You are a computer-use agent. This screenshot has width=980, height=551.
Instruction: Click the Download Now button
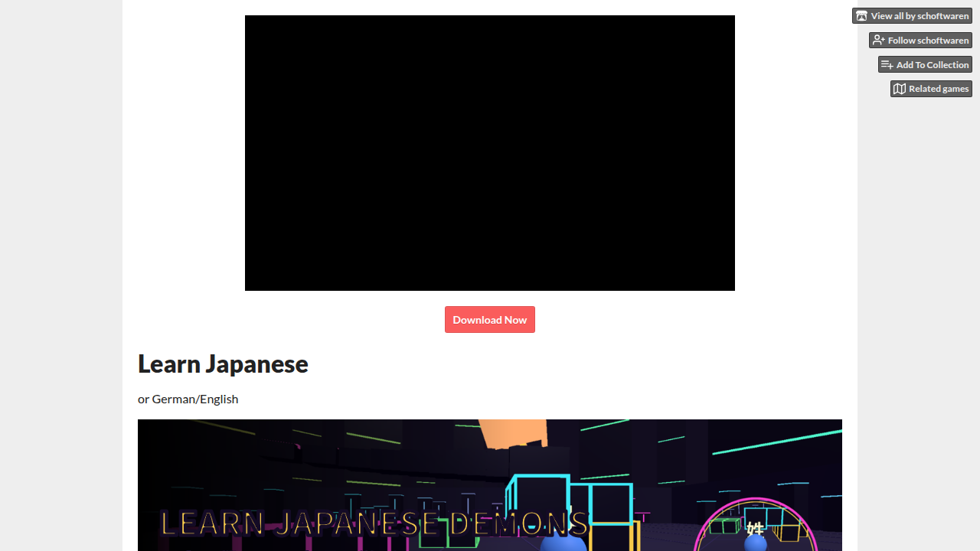point(490,320)
